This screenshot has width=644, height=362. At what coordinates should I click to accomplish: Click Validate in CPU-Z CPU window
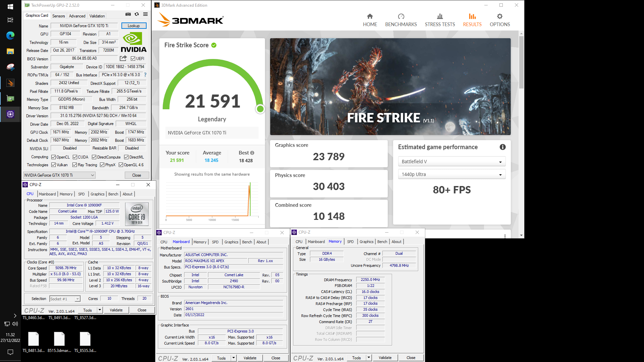coord(116,310)
